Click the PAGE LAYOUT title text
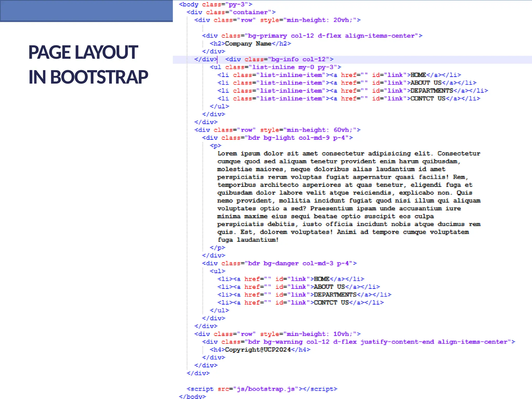The width and height of the screenshot is (532, 399). [83, 52]
